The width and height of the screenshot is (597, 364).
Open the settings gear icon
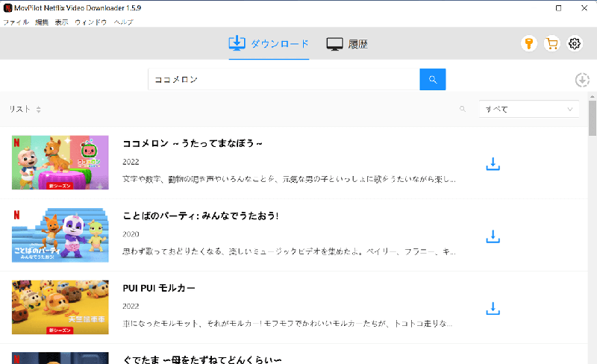point(575,44)
